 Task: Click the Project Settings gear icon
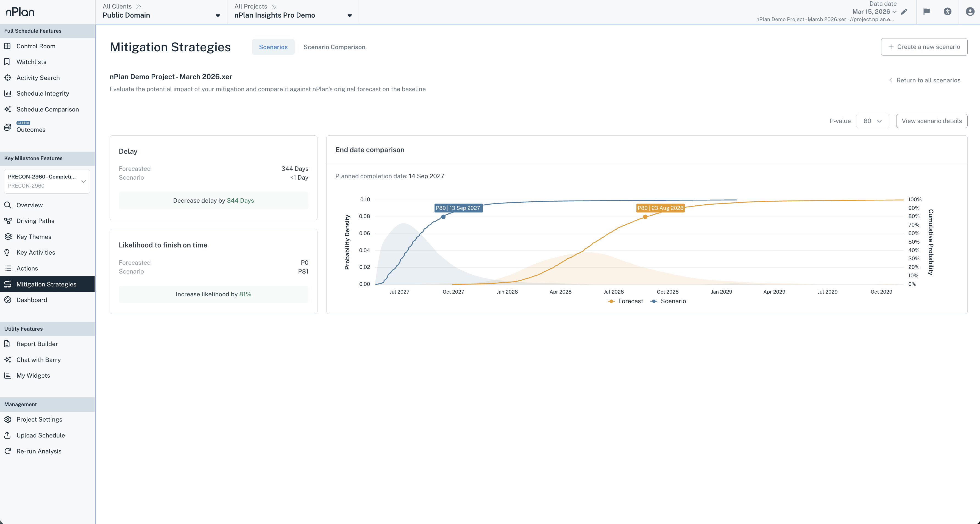tap(7, 419)
